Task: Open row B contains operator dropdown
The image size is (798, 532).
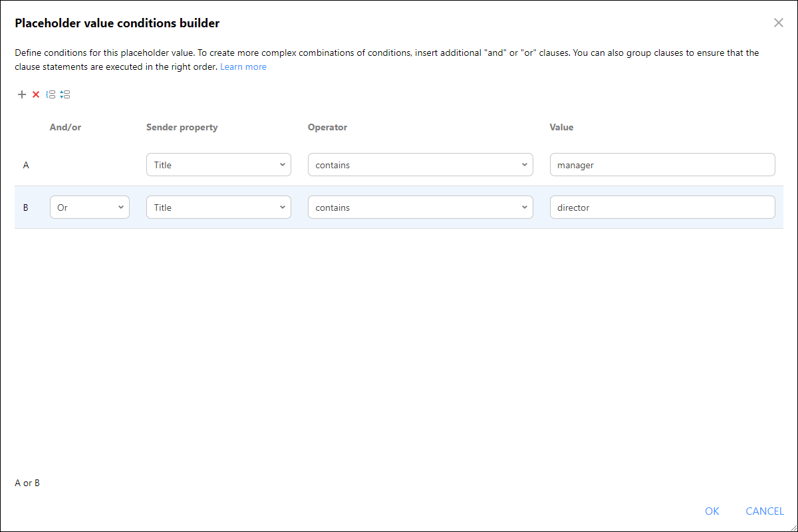Action: tap(420, 207)
